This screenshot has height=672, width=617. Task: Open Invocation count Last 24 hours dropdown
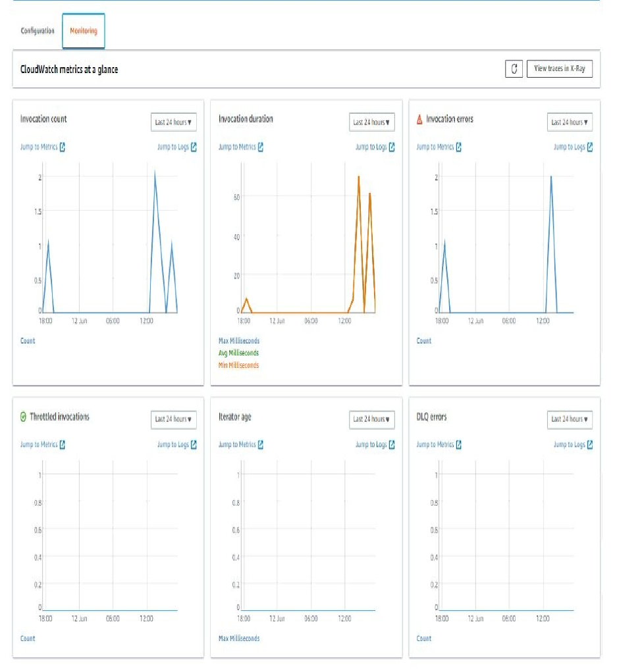[174, 122]
